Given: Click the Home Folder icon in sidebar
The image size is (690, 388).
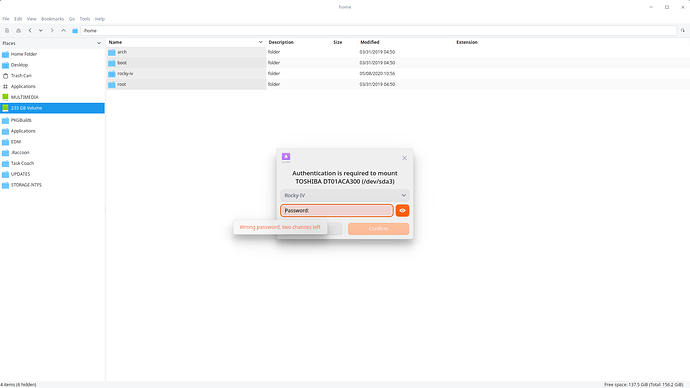Looking at the screenshot, I should 5,54.
